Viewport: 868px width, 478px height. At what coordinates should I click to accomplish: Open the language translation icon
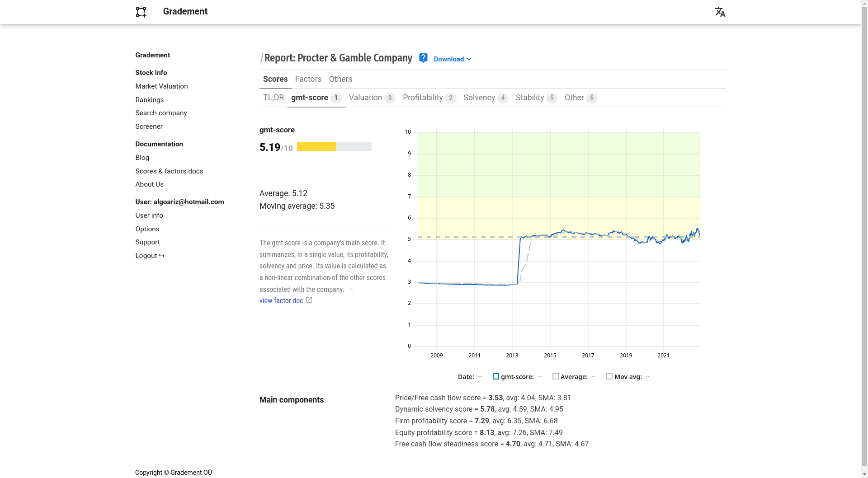(720, 12)
